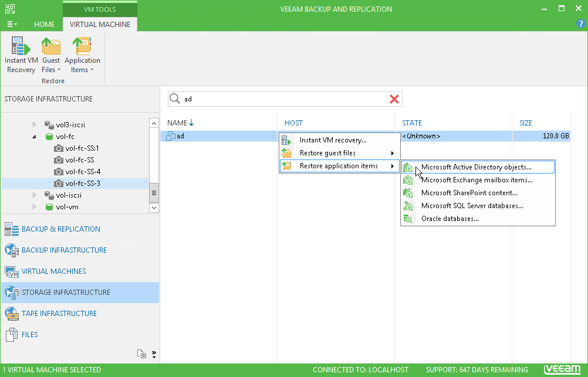The width and height of the screenshot is (588, 377).
Task: Click the VM TOOLS contextual tab
Action: (x=100, y=9)
